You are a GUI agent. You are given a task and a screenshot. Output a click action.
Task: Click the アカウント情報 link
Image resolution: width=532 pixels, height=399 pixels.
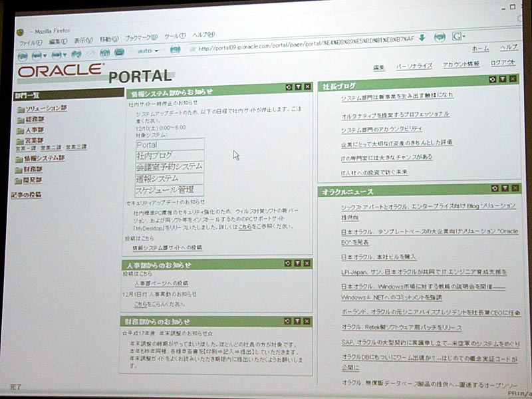click(461, 65)
